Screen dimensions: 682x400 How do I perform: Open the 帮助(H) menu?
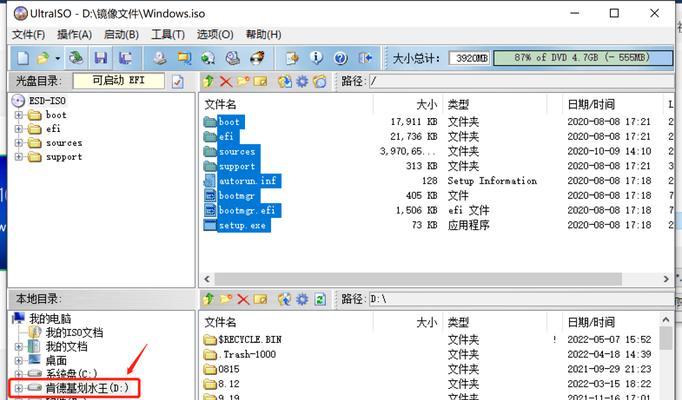[264, 34]
